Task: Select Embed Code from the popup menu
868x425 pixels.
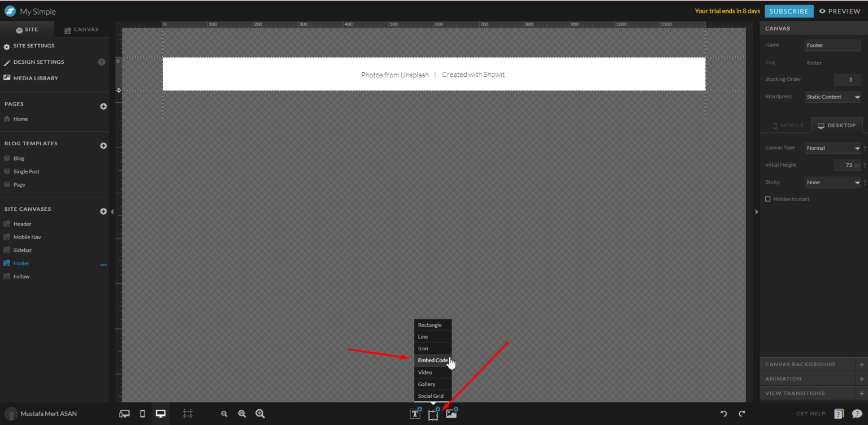Action: [x=433, y=361]
